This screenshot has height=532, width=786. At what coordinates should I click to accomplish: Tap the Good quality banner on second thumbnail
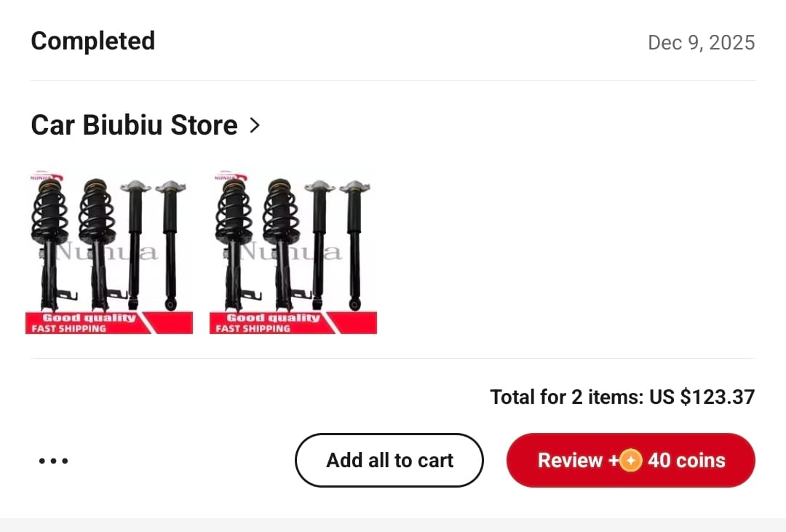click(273, 318)
